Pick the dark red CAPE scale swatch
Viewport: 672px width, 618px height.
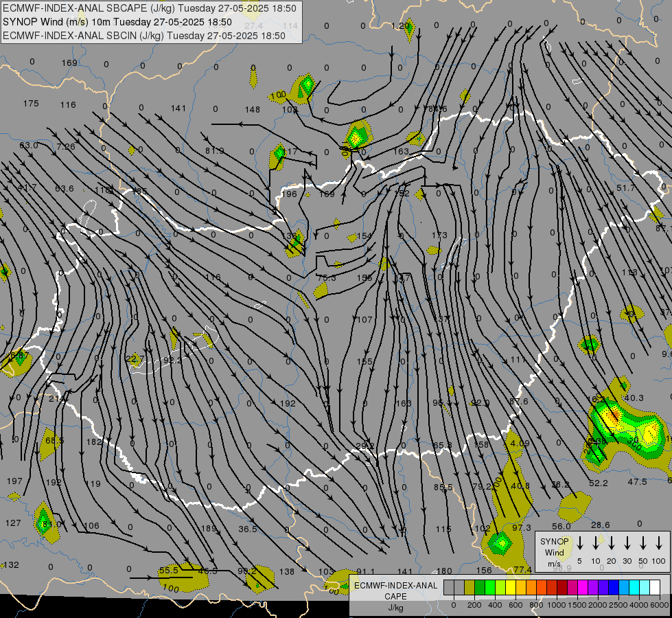[x=562, y=588]
